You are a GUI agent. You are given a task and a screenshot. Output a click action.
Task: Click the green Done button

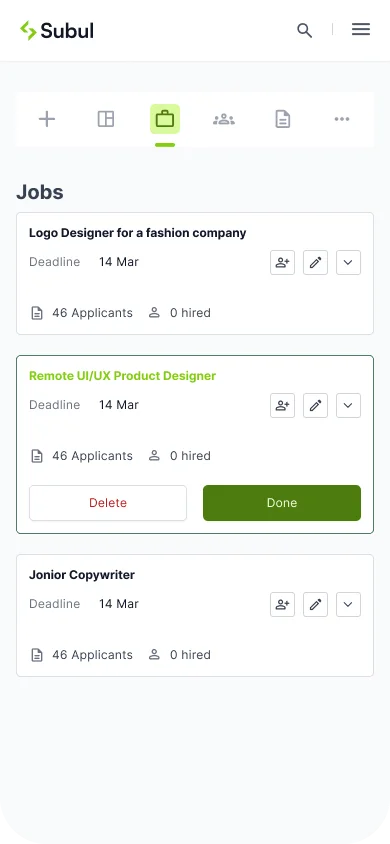tap(282, 503)
